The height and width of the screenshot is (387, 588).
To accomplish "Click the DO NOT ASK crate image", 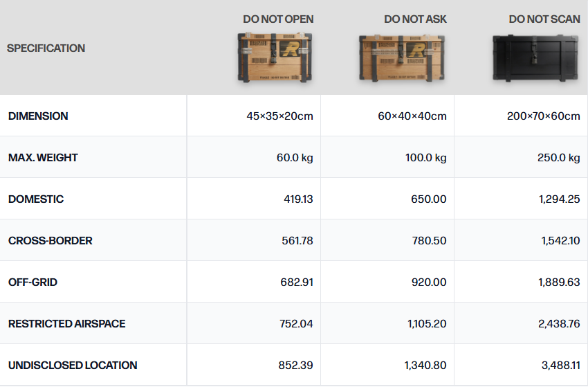I will (x=402, y=58).
